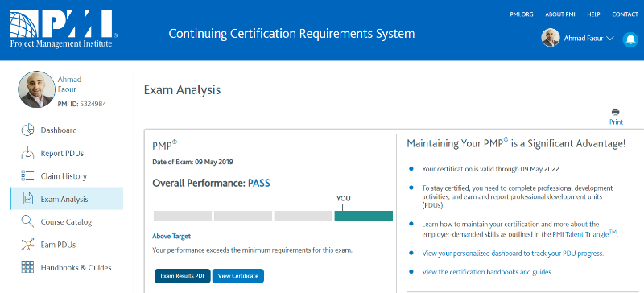Click the Exam Analysis page heading
644x293 pixels.
tap(182, 90)
